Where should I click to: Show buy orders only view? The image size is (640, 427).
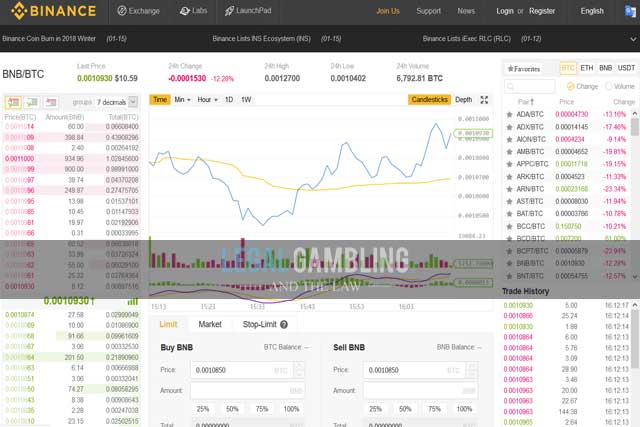(x=32, y=102)
